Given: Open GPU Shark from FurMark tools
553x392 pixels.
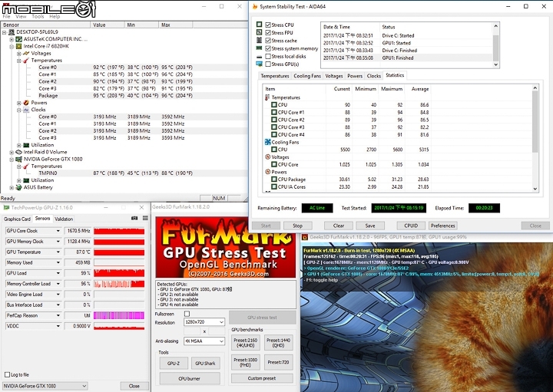Looking at the screenshot, I should tap(205, 363).
